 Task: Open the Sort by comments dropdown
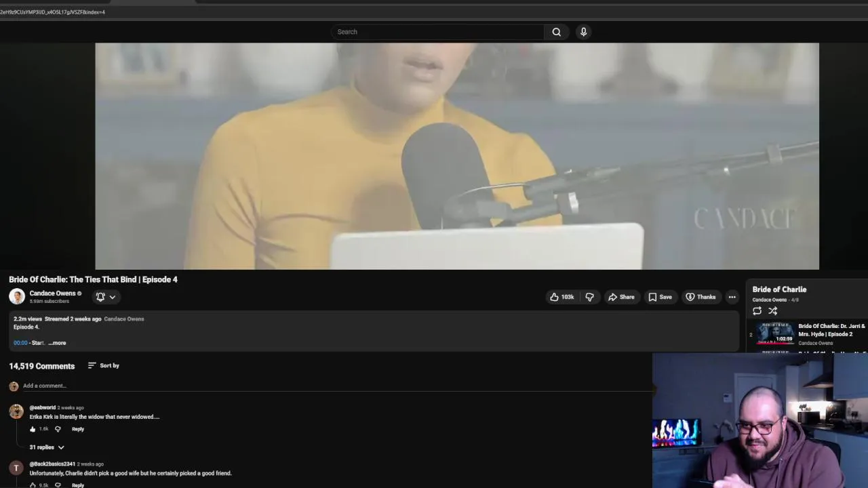tap(103, 365)
